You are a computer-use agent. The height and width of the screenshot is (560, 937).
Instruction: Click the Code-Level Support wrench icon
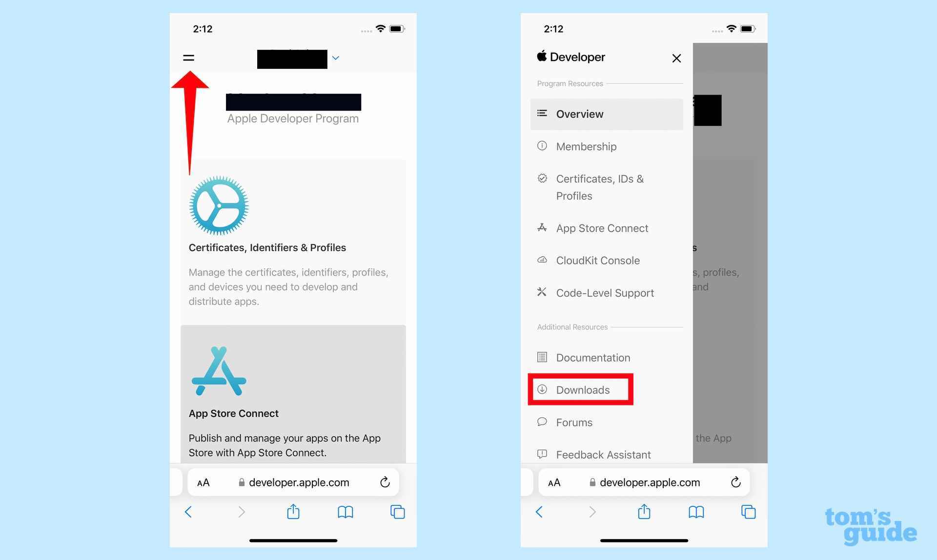(542, 292)
